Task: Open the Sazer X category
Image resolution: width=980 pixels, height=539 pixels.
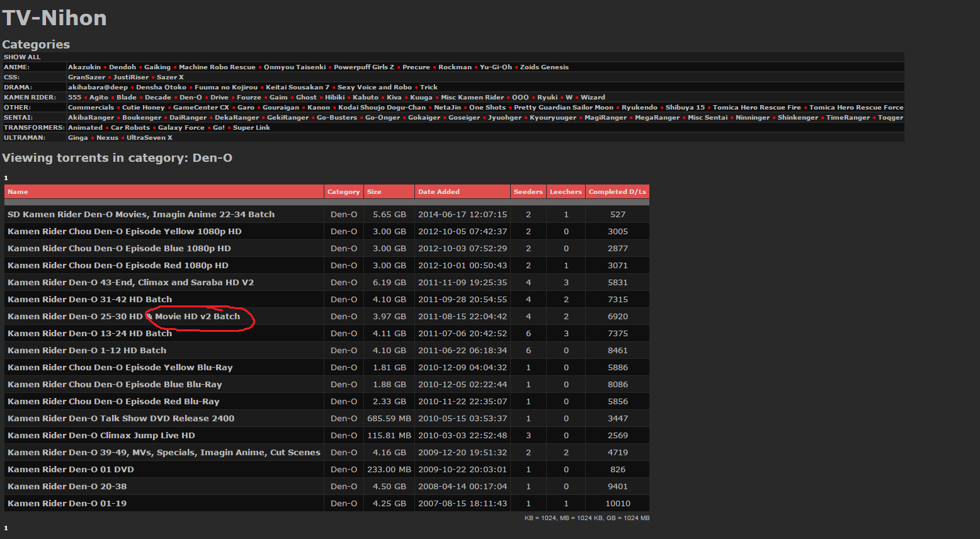Action: (x=170, y=77)
